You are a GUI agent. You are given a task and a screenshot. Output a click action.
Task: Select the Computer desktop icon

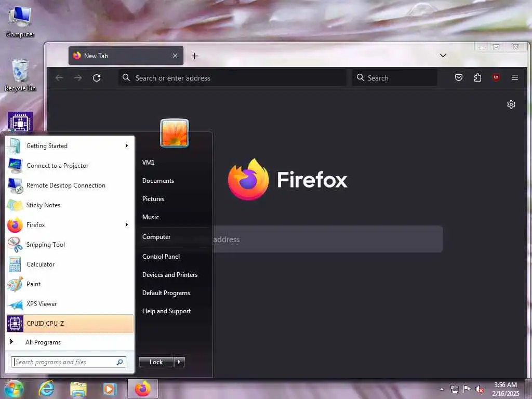[20, 22]
